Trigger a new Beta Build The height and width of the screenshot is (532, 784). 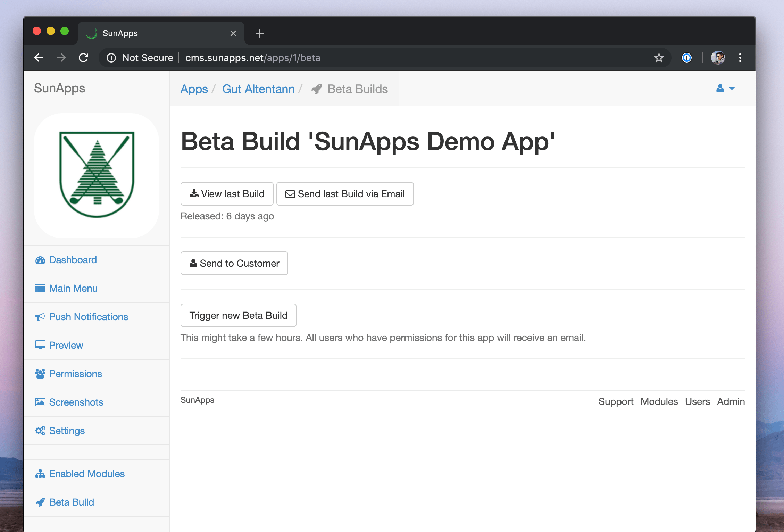[239, 315]
